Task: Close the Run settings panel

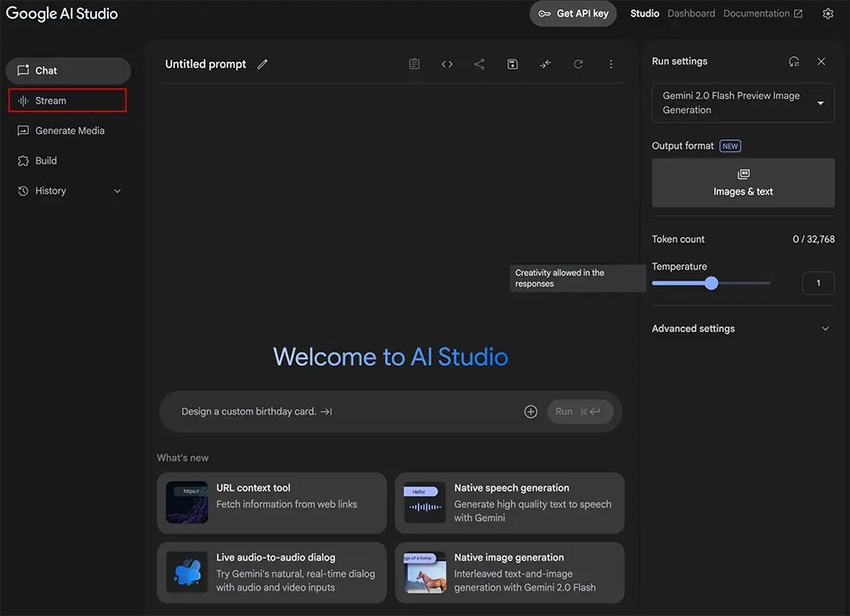Action: tap(821, 62)
